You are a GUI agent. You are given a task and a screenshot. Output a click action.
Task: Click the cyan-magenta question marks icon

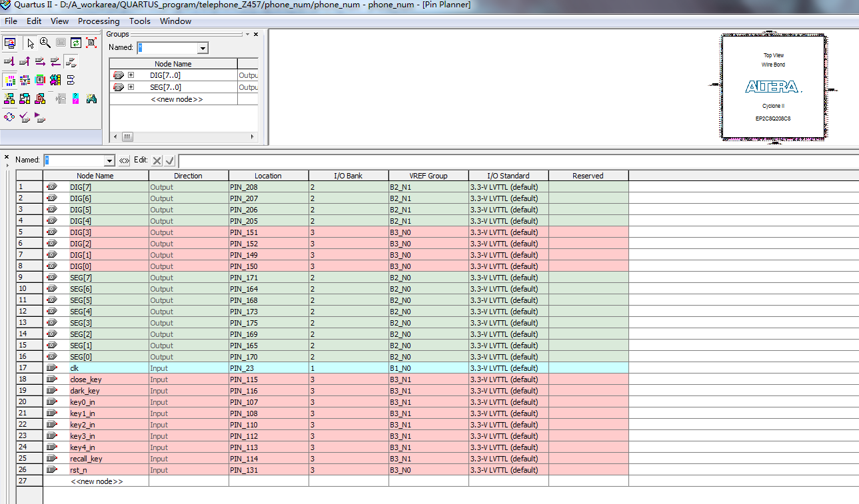click(76, 99)
